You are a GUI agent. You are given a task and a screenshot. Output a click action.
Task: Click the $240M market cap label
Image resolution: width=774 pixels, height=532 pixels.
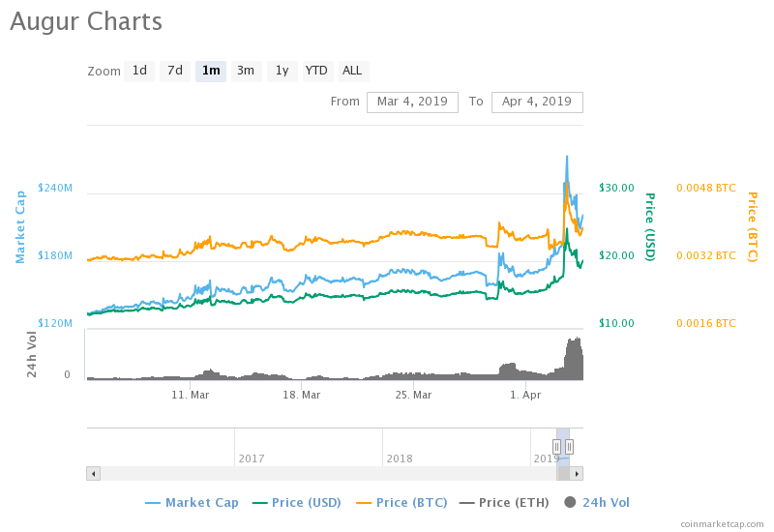pyautogui.click(x=55, y=188)
